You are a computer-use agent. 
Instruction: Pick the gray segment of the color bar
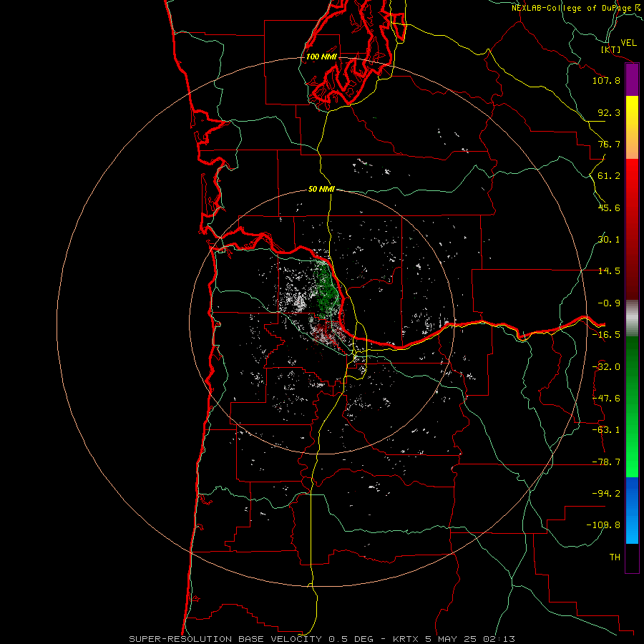point(632,318)
